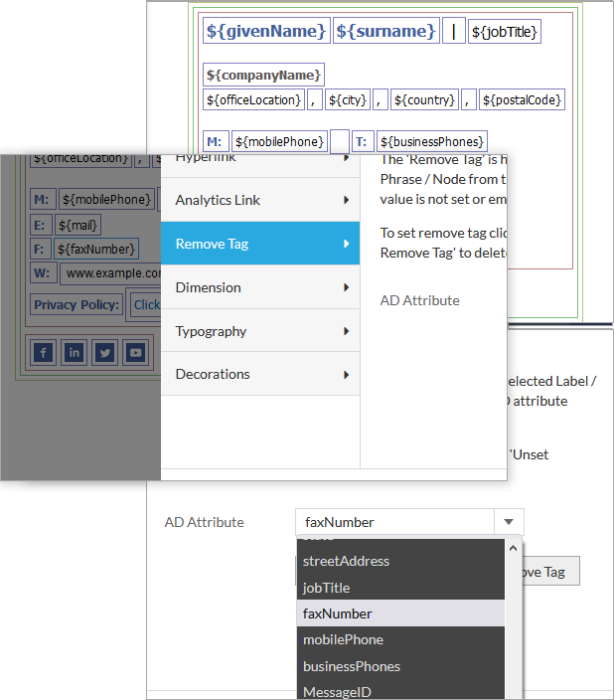This screenshot has width=614, height=700.
Task: Click the LinkedIn social icon
Action: (x=75, y=352)
